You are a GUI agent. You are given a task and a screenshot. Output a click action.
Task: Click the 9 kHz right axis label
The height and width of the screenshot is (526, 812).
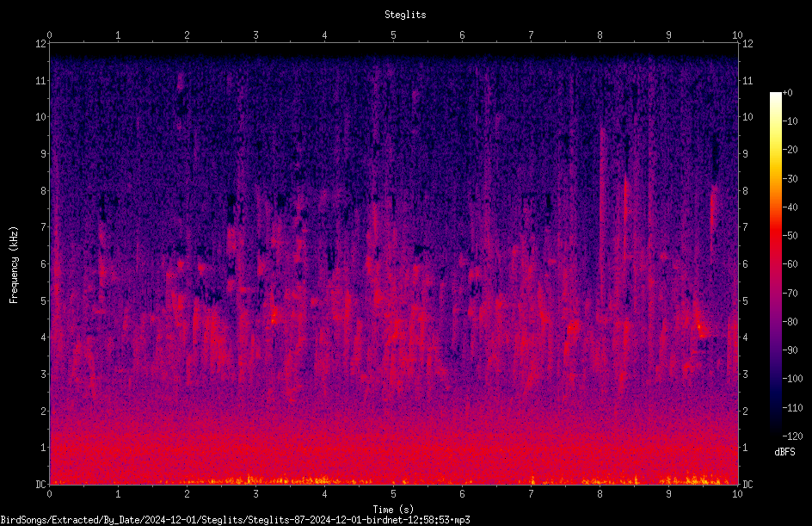[745, 153]
